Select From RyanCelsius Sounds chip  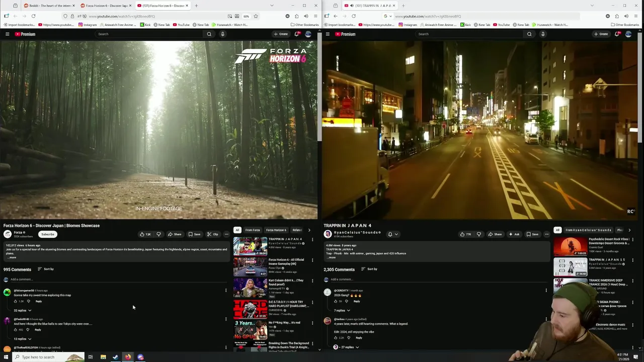coord(588,230)
